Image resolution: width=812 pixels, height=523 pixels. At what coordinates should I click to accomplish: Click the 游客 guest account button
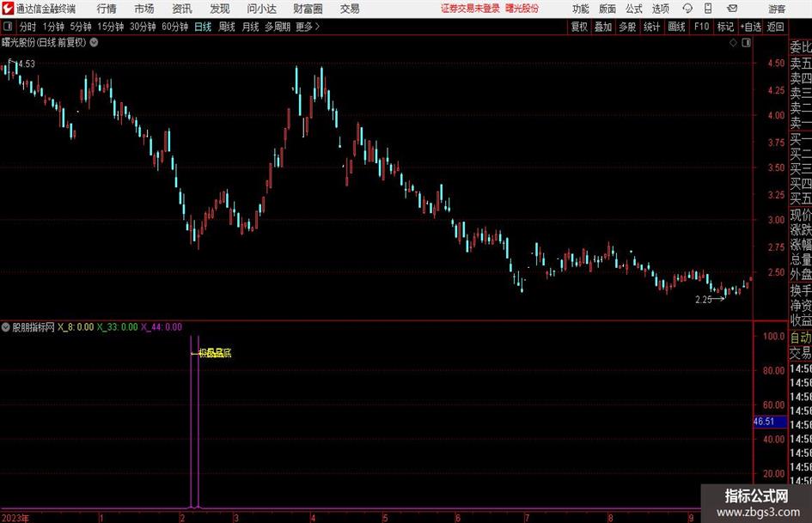(777, 9)
